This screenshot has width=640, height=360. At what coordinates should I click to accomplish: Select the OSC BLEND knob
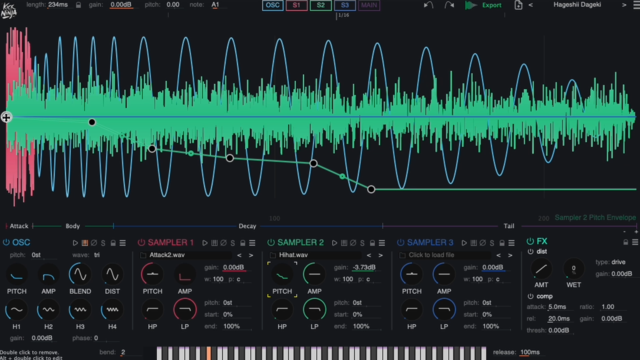point(80,275)
